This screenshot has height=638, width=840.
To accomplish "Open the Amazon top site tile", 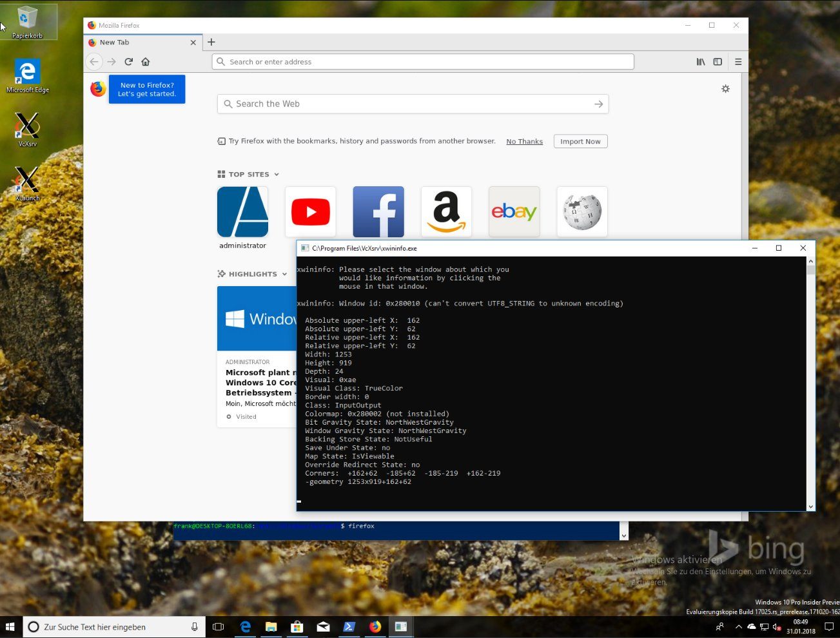I will click(446, 212).
